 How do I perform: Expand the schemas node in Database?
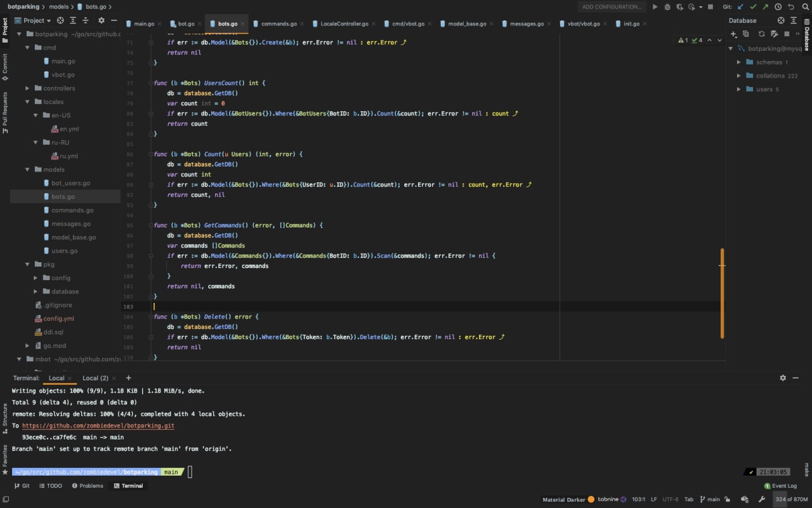point(739,62)
